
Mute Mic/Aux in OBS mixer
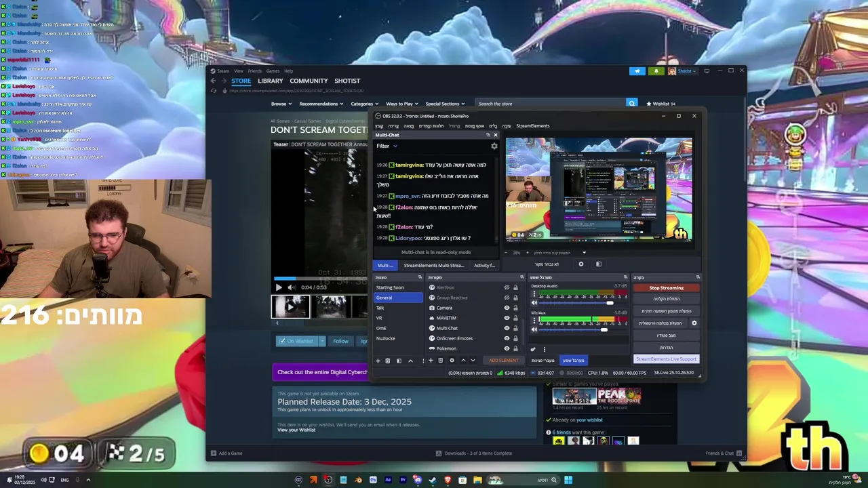534,329
